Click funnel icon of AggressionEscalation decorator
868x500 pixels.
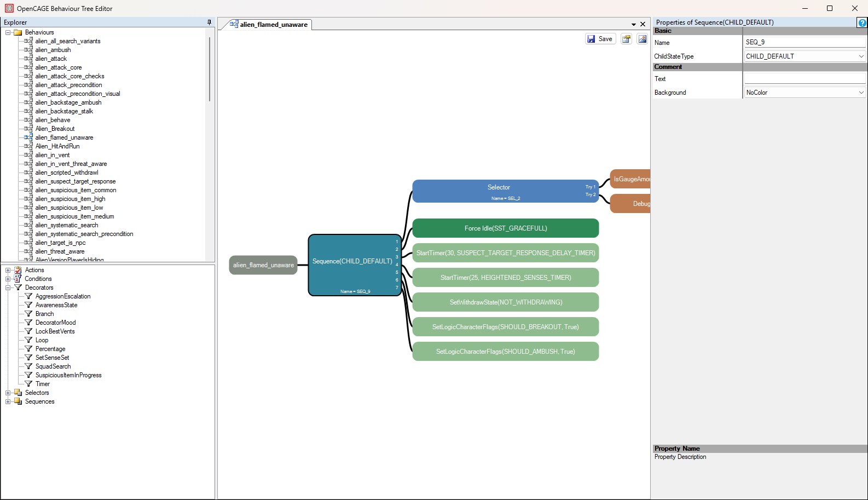click(x=28, y=296)
